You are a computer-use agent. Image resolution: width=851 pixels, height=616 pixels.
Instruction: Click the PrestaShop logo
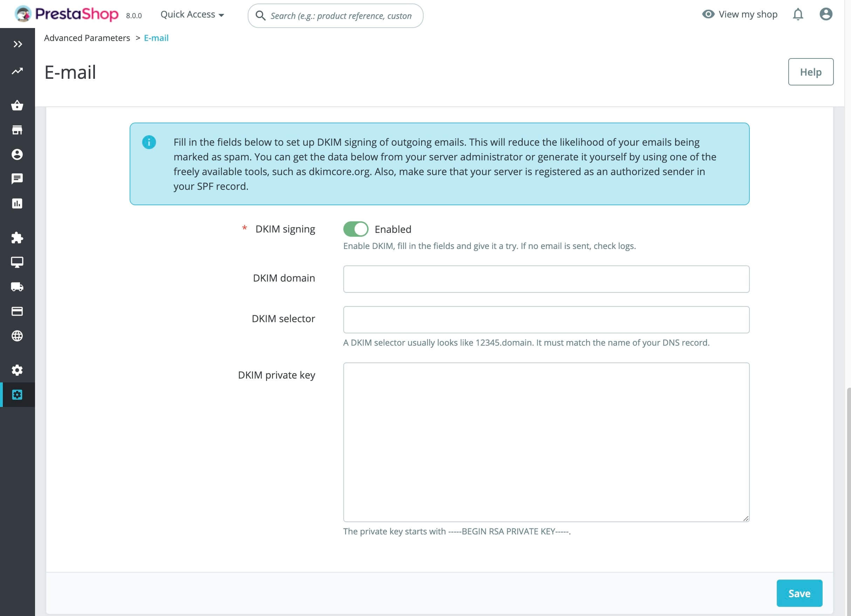(67, 14)
